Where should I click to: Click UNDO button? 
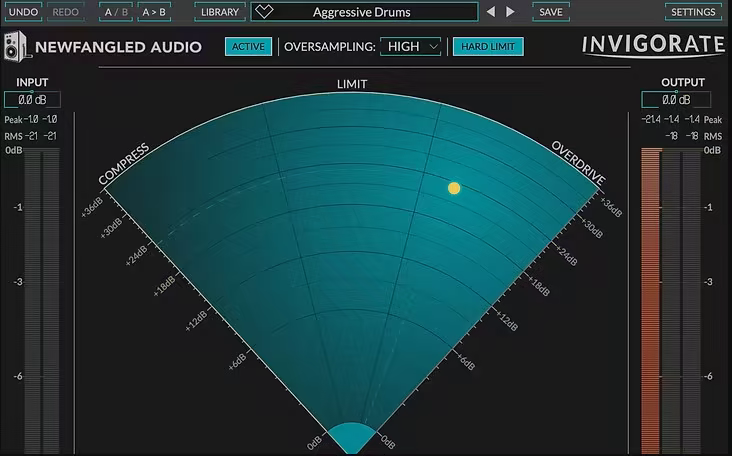(x=23, y=12)
